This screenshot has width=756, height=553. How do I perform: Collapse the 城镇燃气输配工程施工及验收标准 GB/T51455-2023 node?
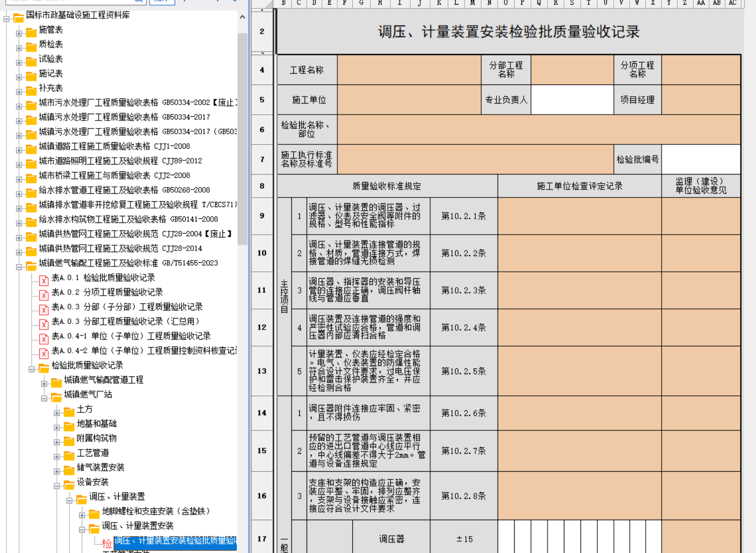pyautogui.click(x=19, y=267)
